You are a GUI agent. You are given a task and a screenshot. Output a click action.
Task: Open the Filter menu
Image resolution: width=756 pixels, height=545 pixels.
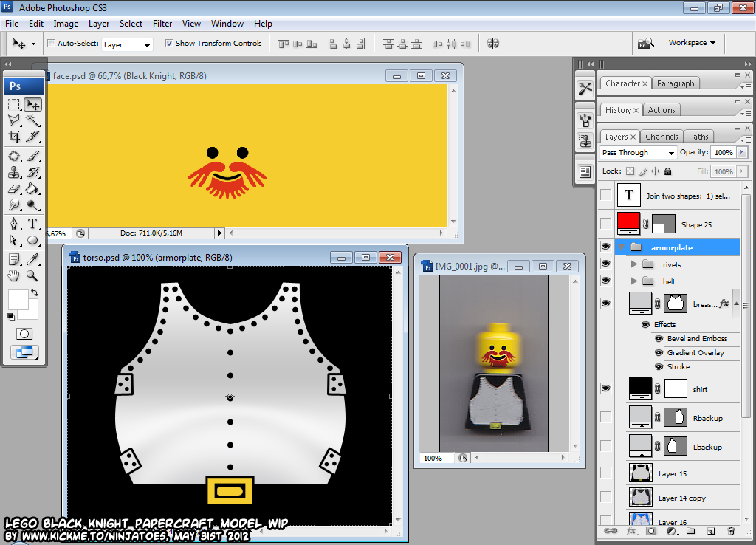coord(162,24)
